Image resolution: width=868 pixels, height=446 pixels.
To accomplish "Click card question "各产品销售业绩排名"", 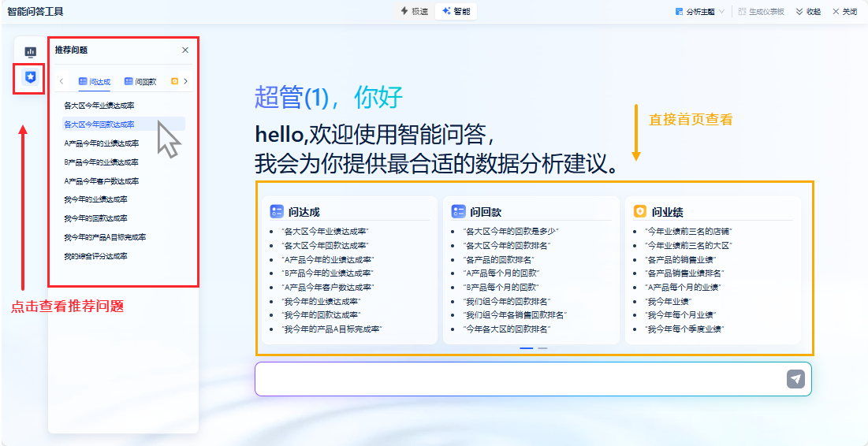I will coord(685,273).
